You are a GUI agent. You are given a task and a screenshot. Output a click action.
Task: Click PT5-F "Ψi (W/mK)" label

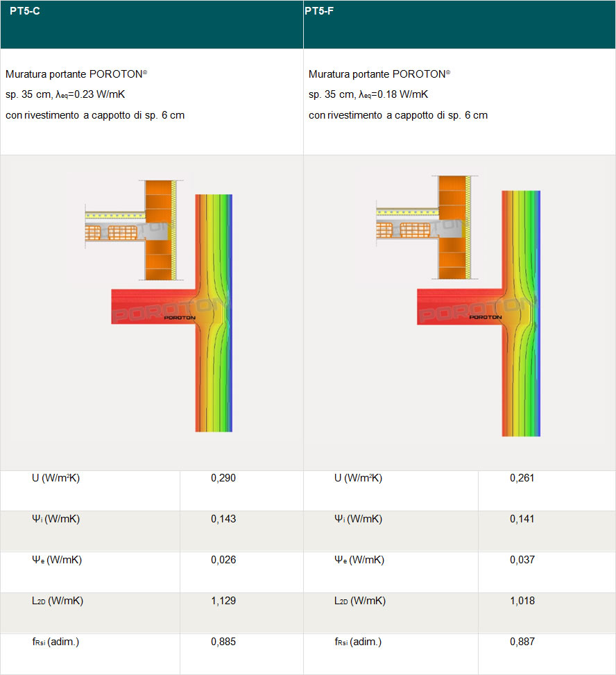coord(358,519)
